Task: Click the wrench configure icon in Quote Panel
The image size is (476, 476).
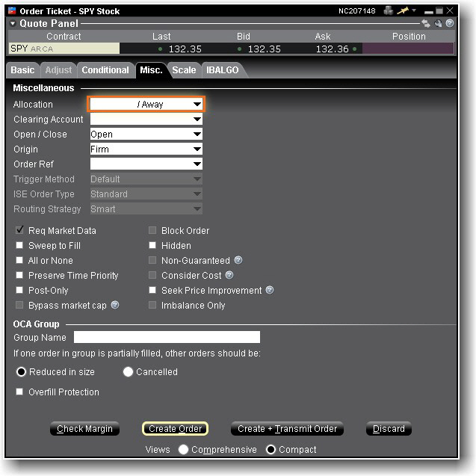Action: [x=438, y=23]
